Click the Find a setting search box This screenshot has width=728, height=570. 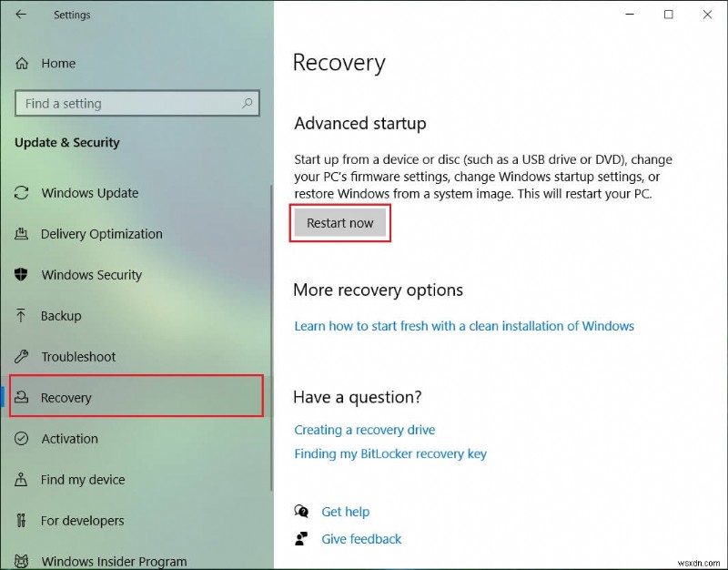pos(136,104)
